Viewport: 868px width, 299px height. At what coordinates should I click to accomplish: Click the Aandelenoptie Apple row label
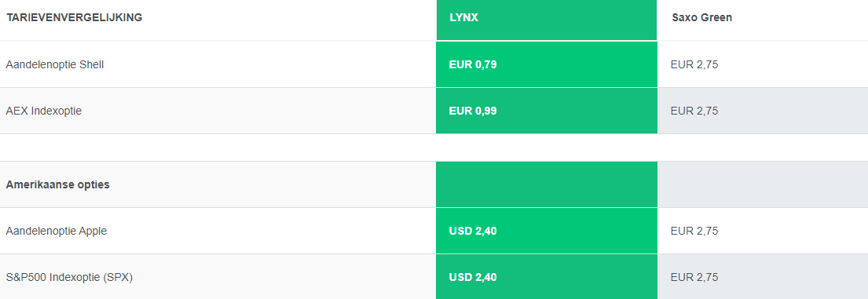click(x=57, y=231)
